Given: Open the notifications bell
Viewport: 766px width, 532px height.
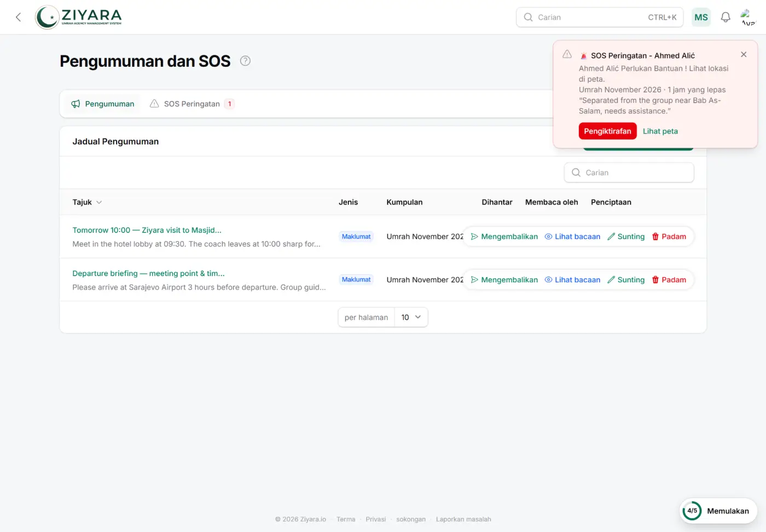Looking at the screenshot, I should [x=726, y=17].
